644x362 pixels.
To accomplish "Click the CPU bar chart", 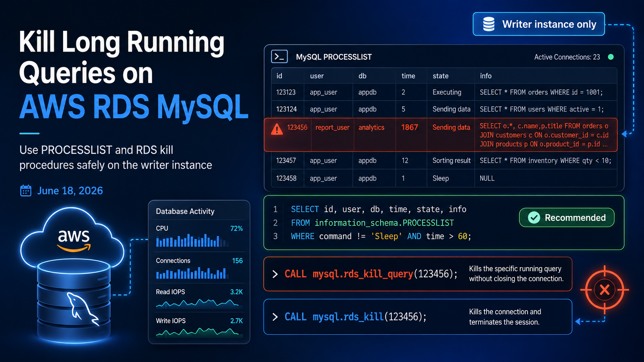I will (192, 240).
